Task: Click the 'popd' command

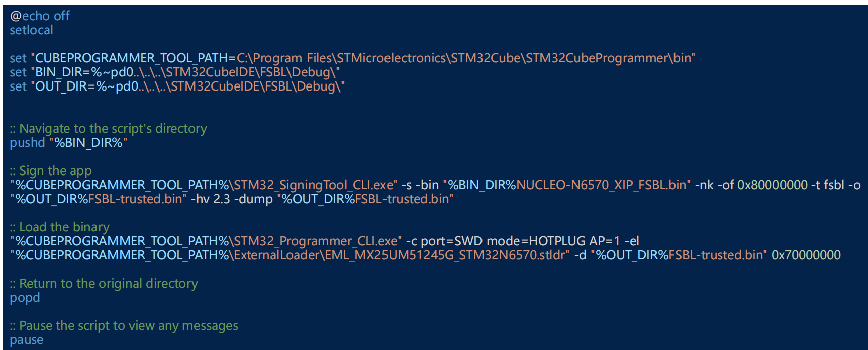Action: (25, 298)
